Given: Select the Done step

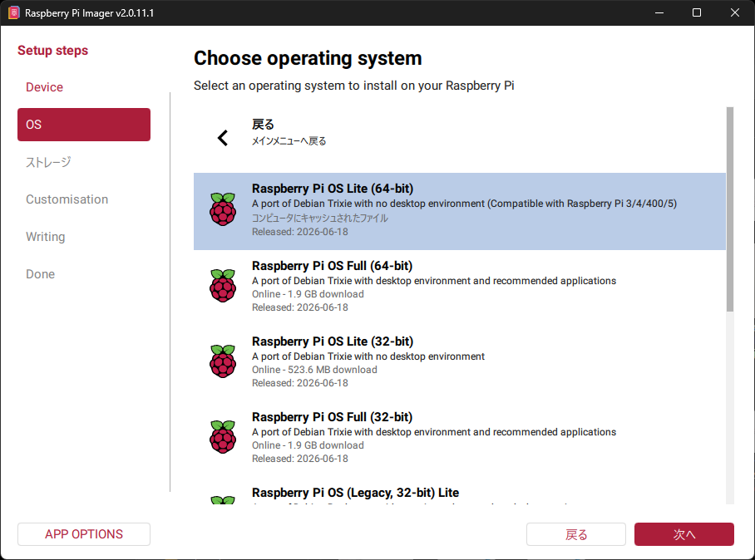Looking at the screenshot, I should 41,274.
